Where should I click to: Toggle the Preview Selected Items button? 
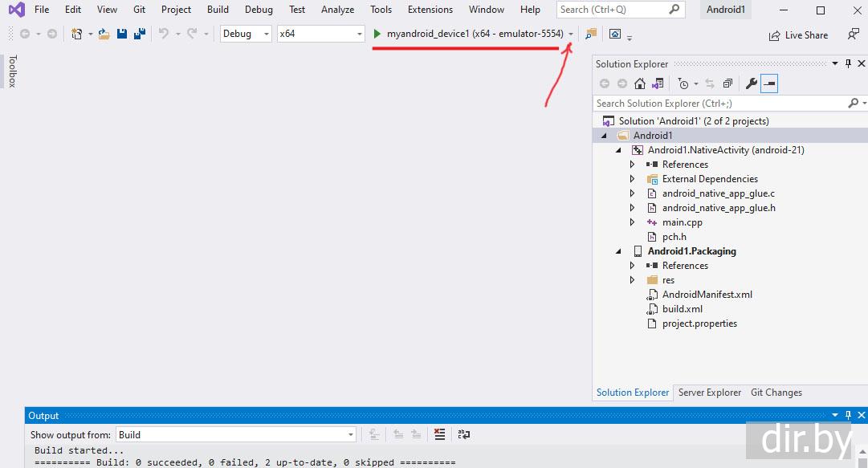click(x=769, y=83)
